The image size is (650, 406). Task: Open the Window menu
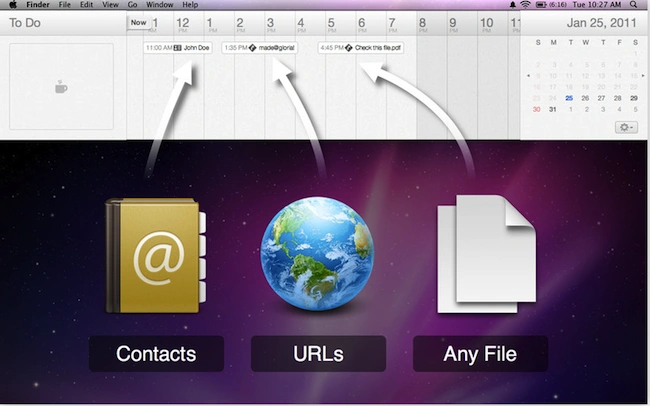coord(160,5)
